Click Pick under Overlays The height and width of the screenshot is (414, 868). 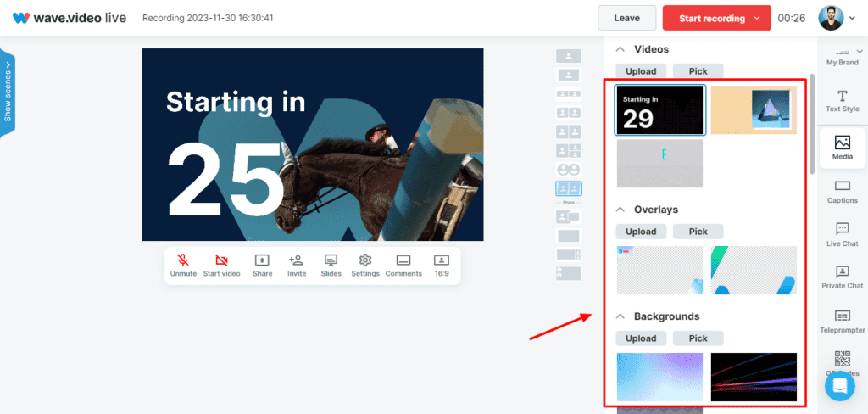point(698,231)
